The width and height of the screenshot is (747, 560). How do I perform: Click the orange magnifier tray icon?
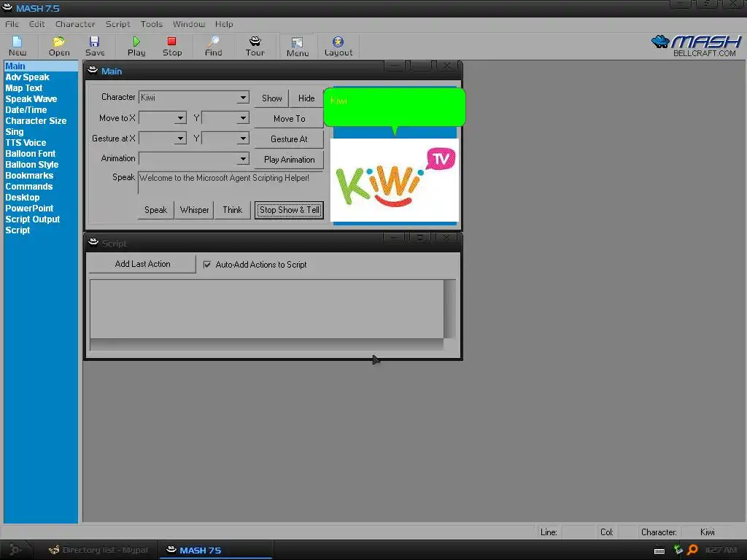point(693,550)
